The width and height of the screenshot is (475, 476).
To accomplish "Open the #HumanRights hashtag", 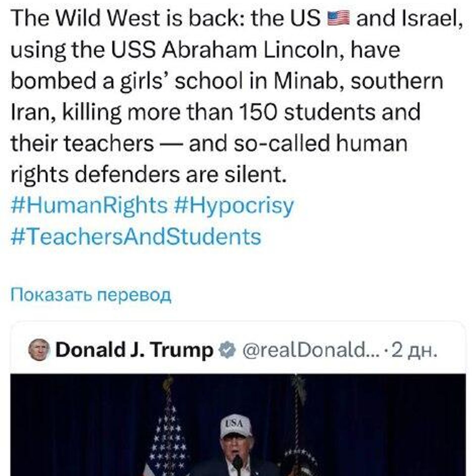I will pos(89,205).
